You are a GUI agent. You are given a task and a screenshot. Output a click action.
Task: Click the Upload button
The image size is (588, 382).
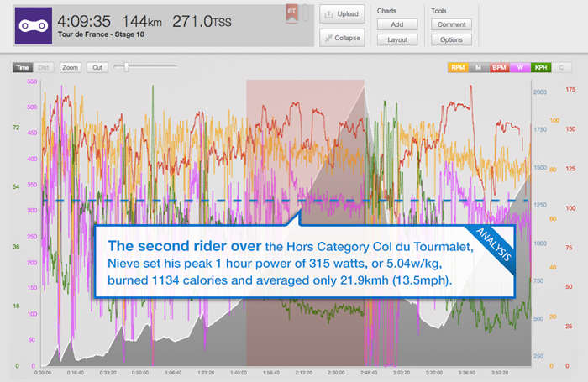pos(342,14)
